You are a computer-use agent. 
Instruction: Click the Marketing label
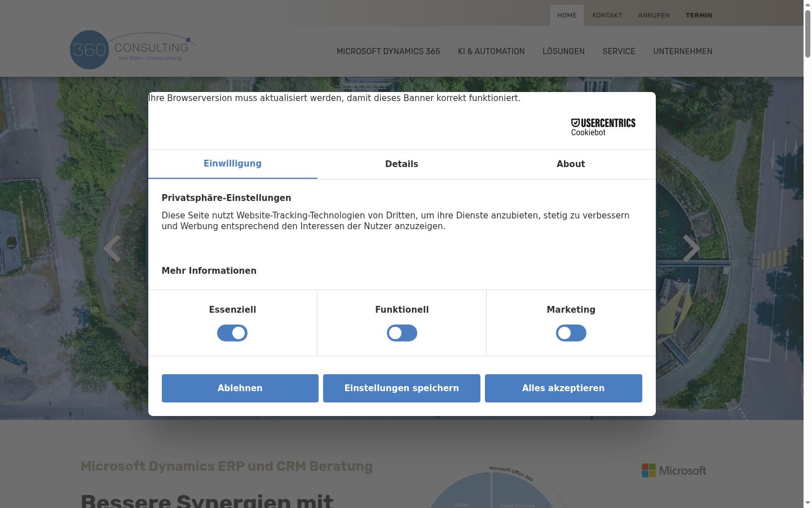coord(571,310)
